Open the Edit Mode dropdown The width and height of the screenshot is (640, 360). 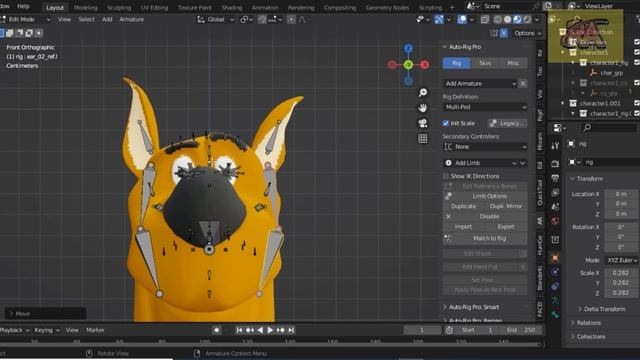26,19
